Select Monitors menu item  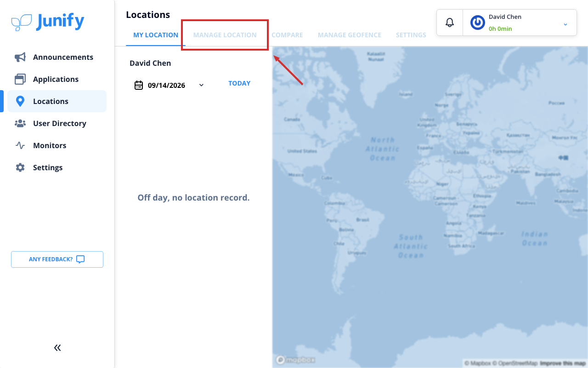pos(57,145)
